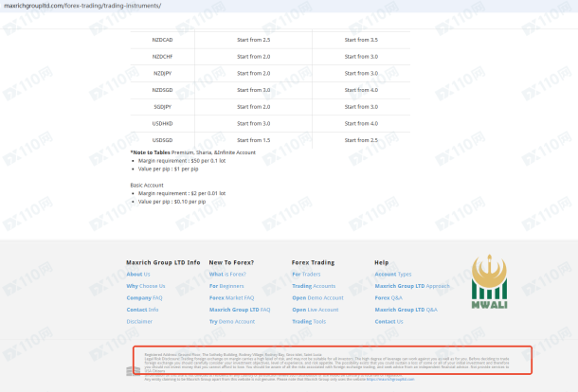The width and height of the screenshot is (578, 392).
Task: Open the Forex Market FAQ link
Action: point(231,297)
